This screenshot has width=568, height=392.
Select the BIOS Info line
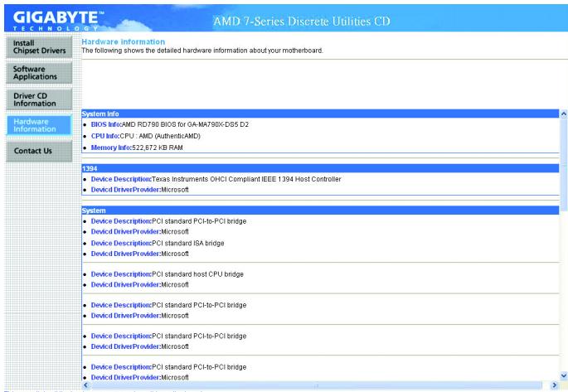pyautogui.click(x=169, y=124)
